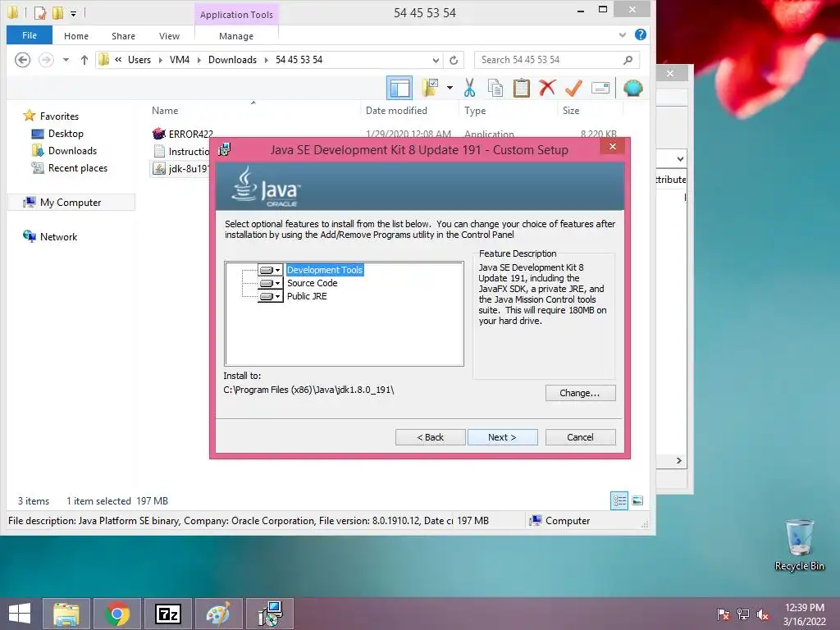840x630 pixels.
Task: Open Favorites in the navigation pane
Action: click(x=59, y=116)
